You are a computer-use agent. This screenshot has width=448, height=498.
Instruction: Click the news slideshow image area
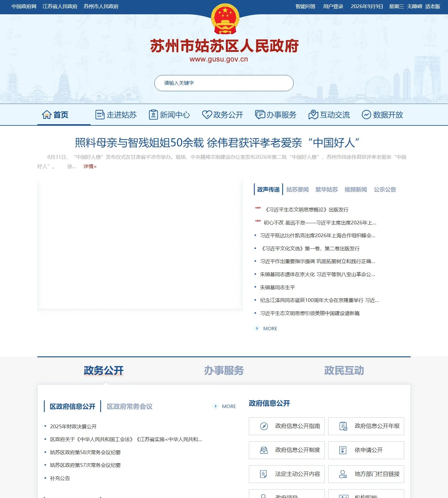click(140, 245)
